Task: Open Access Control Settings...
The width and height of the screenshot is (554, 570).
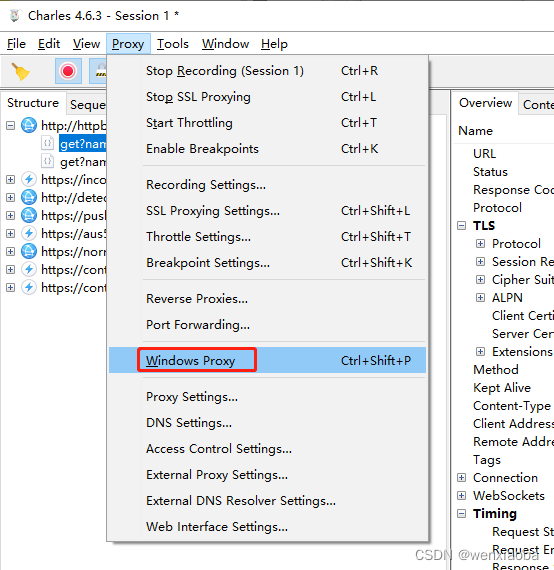Action: [x=267, y=449]
